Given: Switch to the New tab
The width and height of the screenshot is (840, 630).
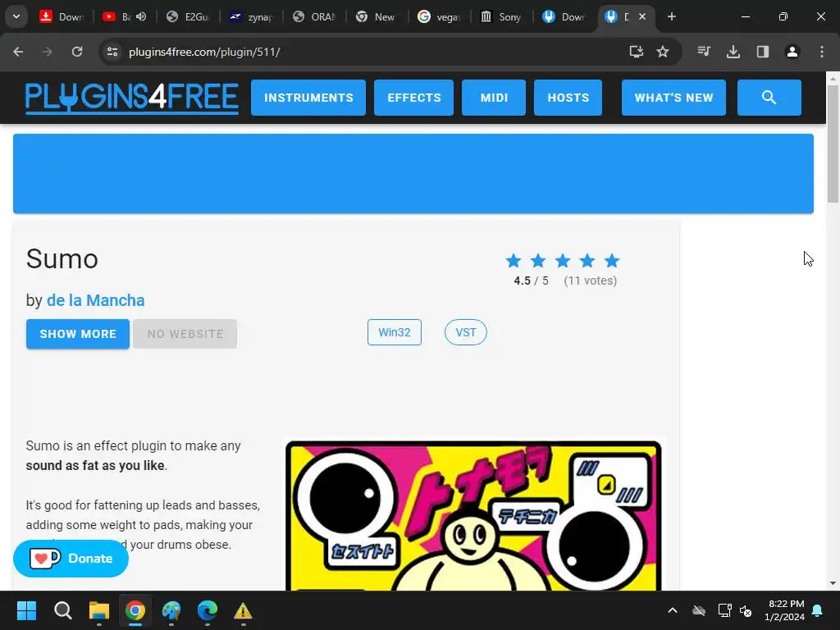Looking at the screenshot, I should tap(376, 16).
